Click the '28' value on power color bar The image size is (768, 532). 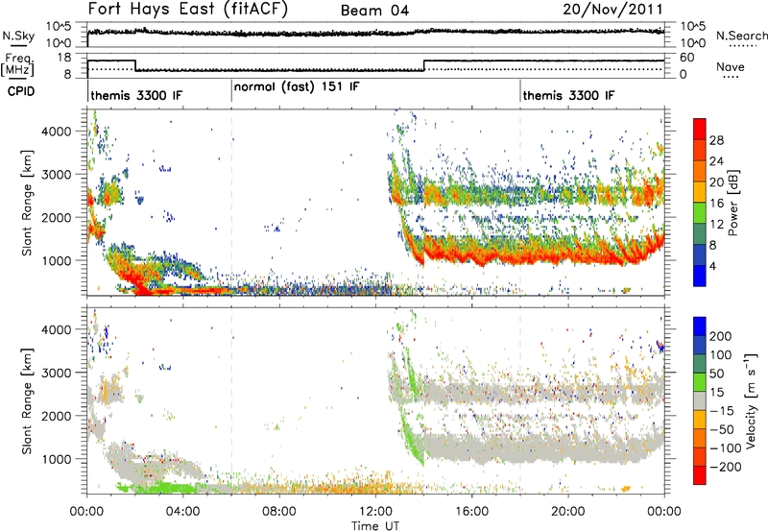pos(716,140)
